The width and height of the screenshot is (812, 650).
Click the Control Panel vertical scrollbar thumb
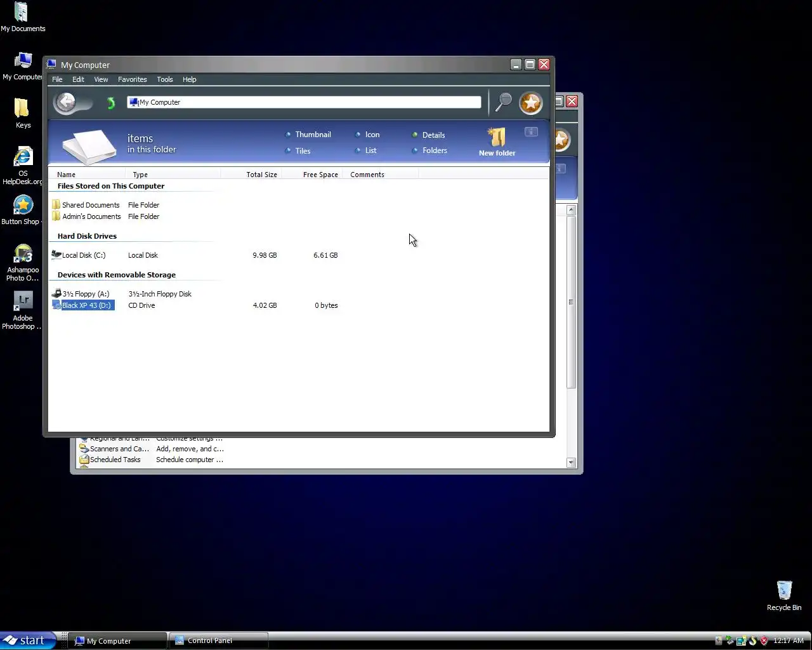click(571, 302)
